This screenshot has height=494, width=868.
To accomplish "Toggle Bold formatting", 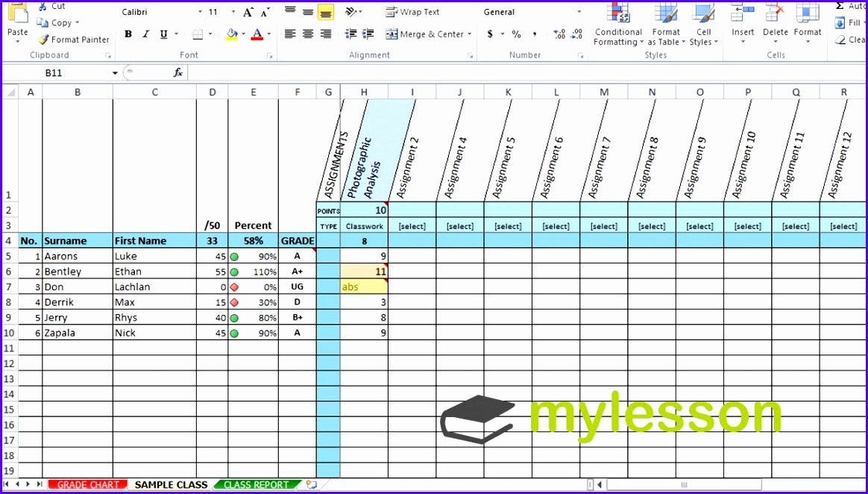I will point(128,34).
